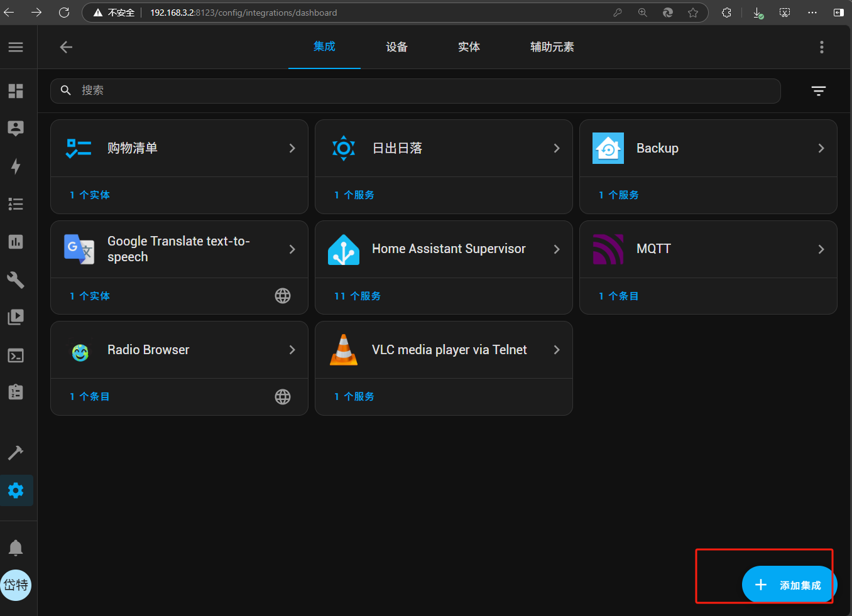Switch to the 辅助元素 tab
This screenshot has height=616, width=852.
pos(552,47)
